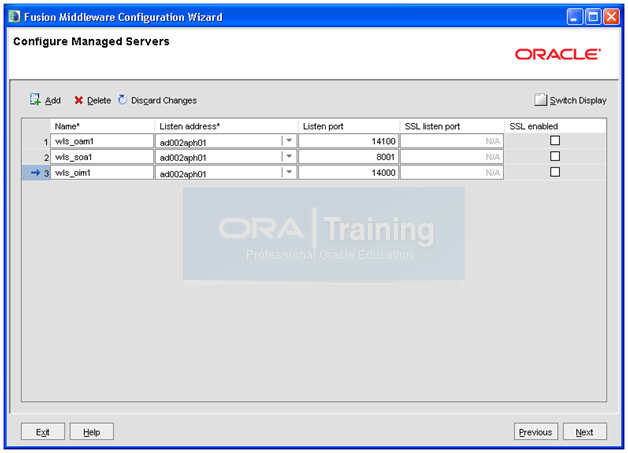628x453 pixels.
Task: Edit the wls_oam1 name field
Action: coord(102,141)
